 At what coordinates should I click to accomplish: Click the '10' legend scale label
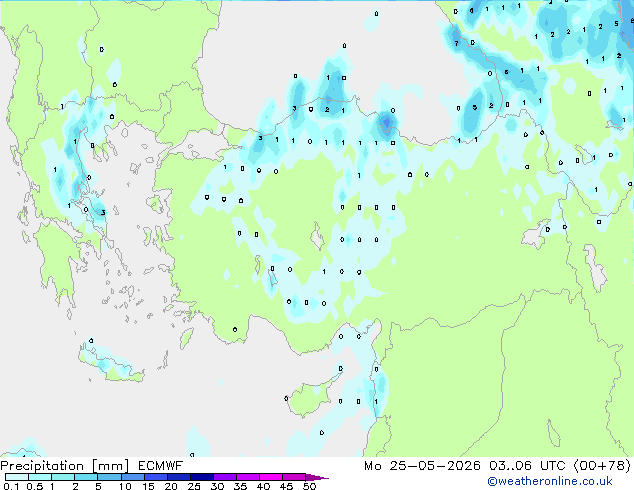125,486
